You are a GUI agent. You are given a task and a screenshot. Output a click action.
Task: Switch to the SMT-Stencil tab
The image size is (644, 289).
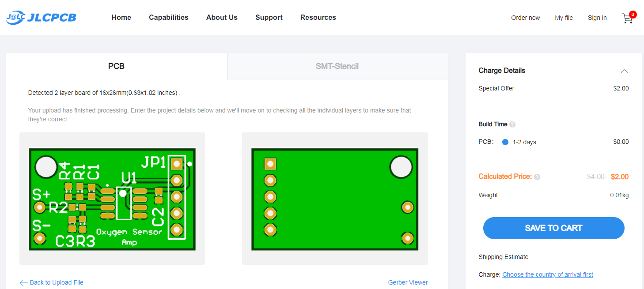tap(337, 66)
